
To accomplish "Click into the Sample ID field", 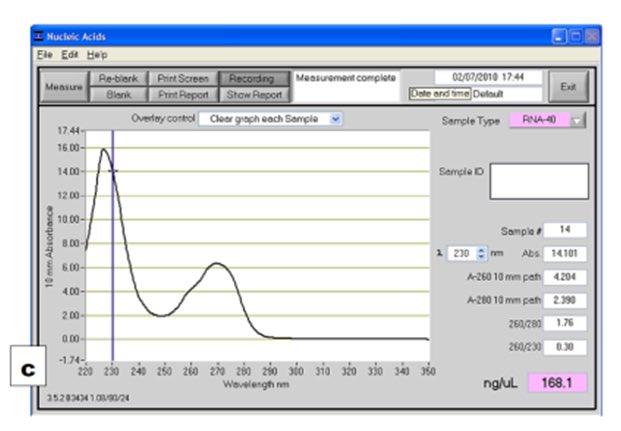I will pos(539,181).
